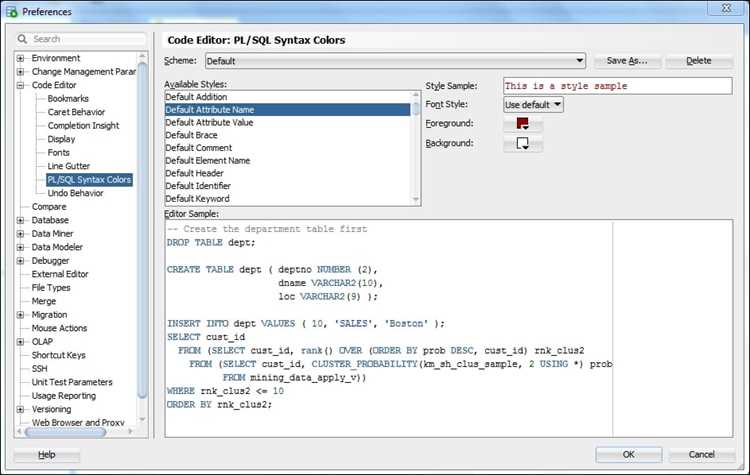Click Available Styles scroll up arrow
The image size is (750, 475).
coord(415,95)
